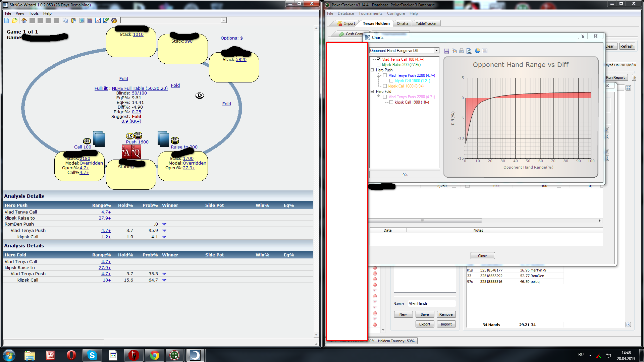Open Skype from the taskbar

[92, 355]
